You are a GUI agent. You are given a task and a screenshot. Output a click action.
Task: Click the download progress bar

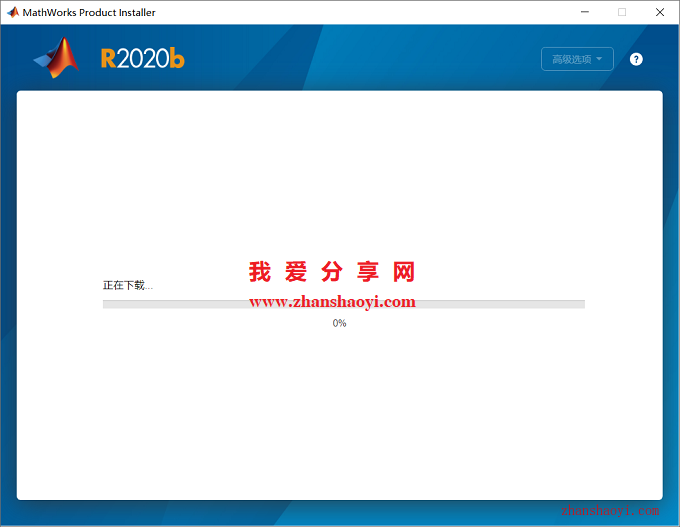click(343, 304)
